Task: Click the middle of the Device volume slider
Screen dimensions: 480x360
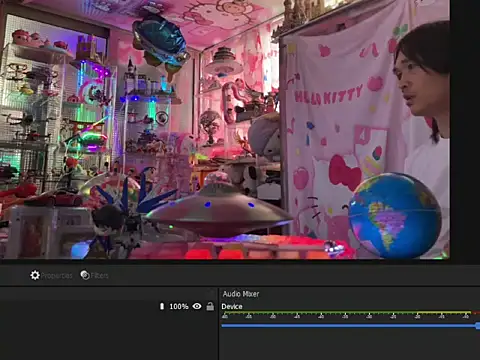Action: tap(350, 326)
